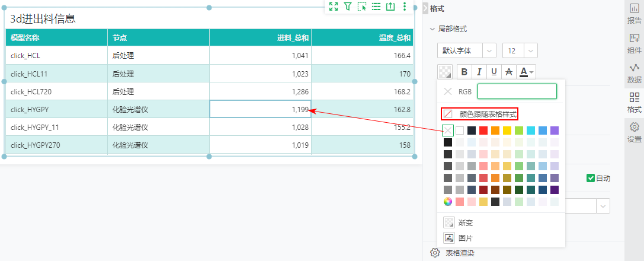Pick the orange swatch in top row

coord(495,130)
